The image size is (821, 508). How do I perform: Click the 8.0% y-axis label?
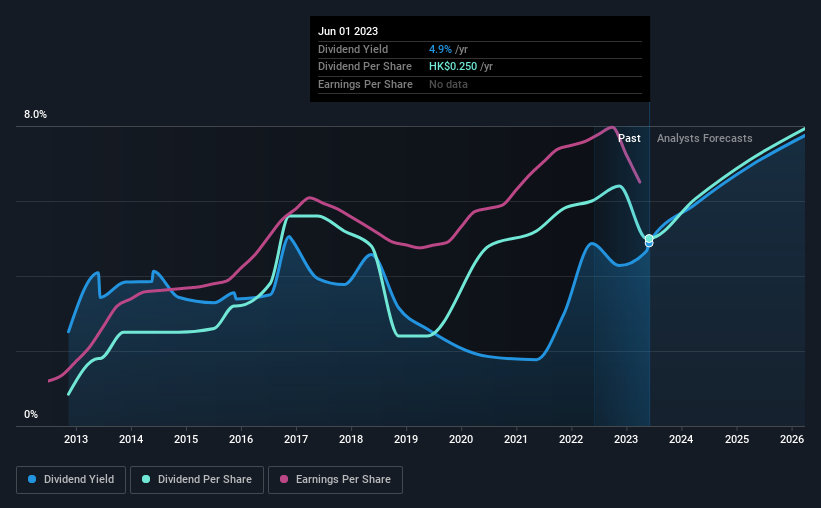click(x=36, y=115)
